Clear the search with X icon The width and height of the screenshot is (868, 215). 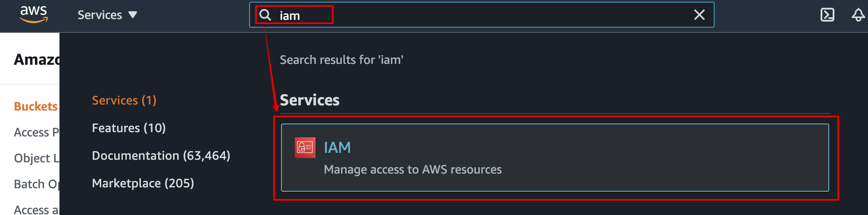point(699,15)
